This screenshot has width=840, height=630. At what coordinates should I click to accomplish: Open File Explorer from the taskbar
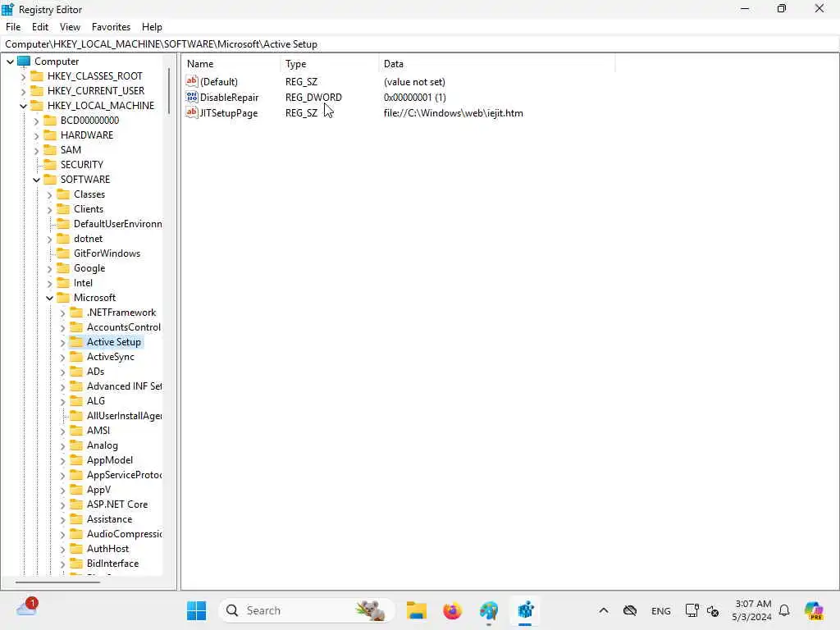[416, 610]
